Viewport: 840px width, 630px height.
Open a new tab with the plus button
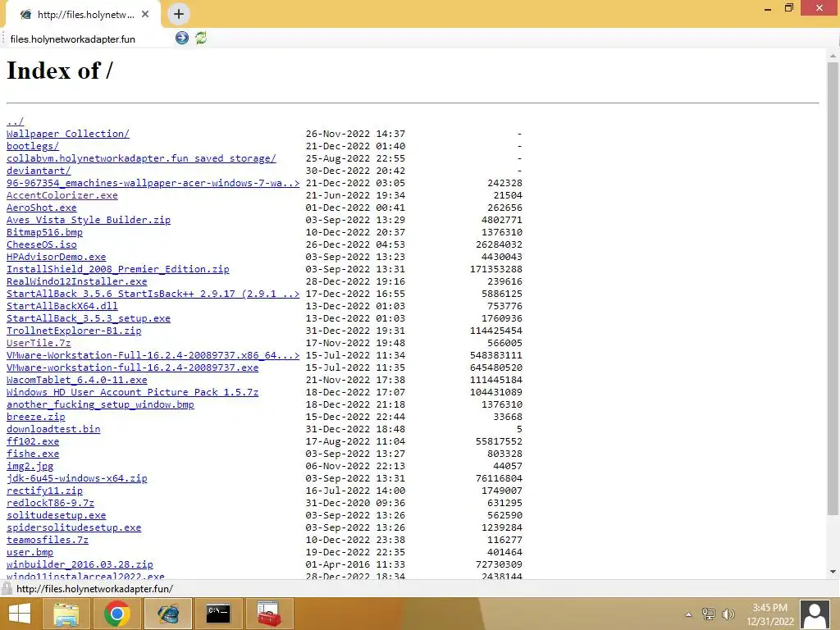pyautogui.click(x=179, y=14)
